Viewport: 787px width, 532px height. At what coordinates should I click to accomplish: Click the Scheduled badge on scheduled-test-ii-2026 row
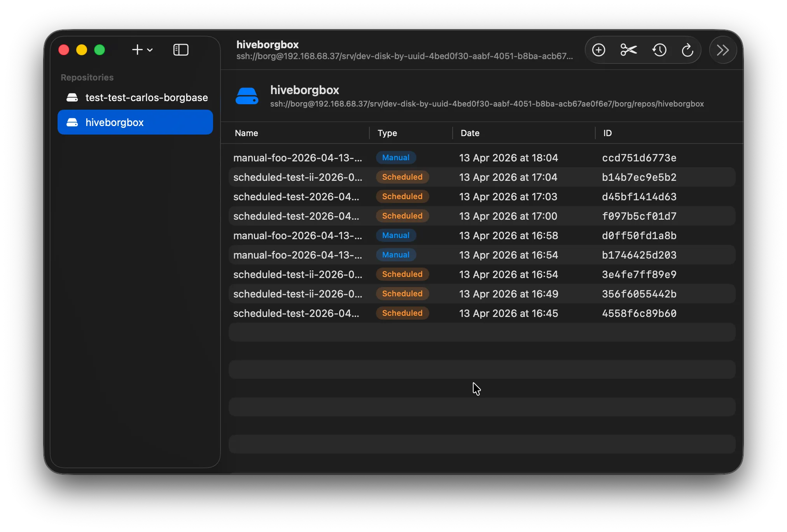[402, 177]
